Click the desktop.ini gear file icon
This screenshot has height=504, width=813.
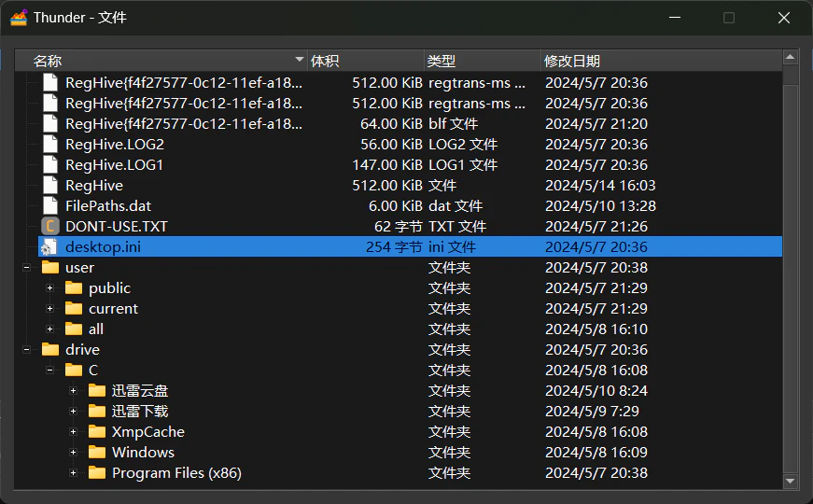tap(49, 247)
